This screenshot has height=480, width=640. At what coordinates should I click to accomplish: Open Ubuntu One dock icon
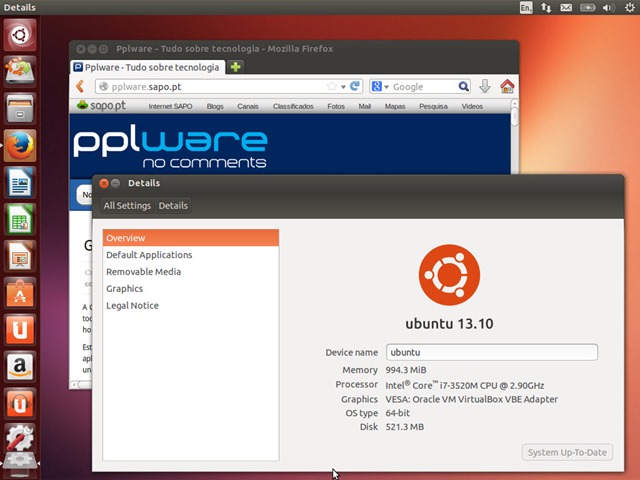coord(20,330)
